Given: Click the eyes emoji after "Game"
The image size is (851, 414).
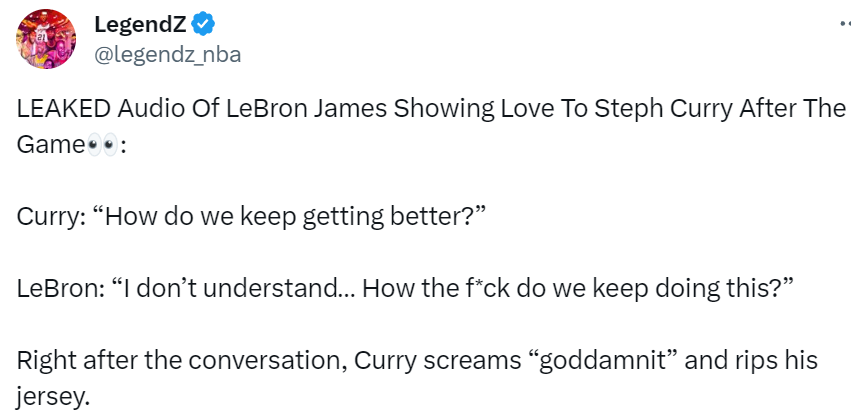Looking at the screenshot, I should (x=103, y=145).
